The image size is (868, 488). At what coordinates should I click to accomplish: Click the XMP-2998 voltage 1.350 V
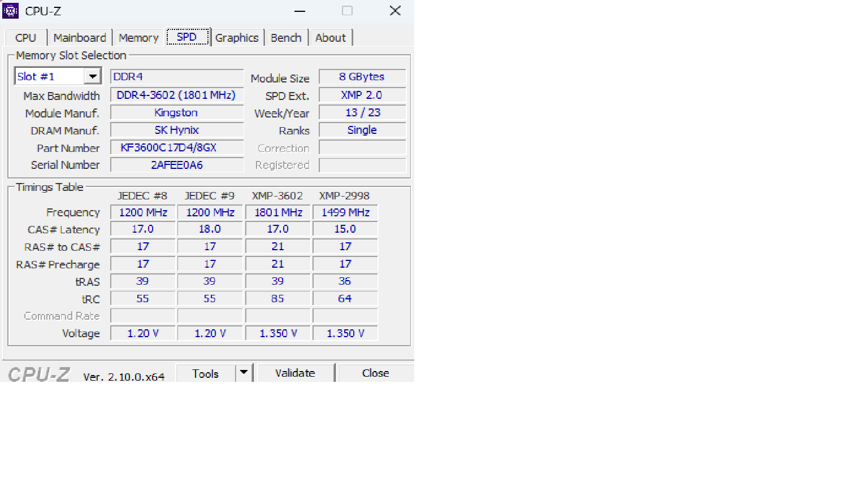click(x=345, y=334)
